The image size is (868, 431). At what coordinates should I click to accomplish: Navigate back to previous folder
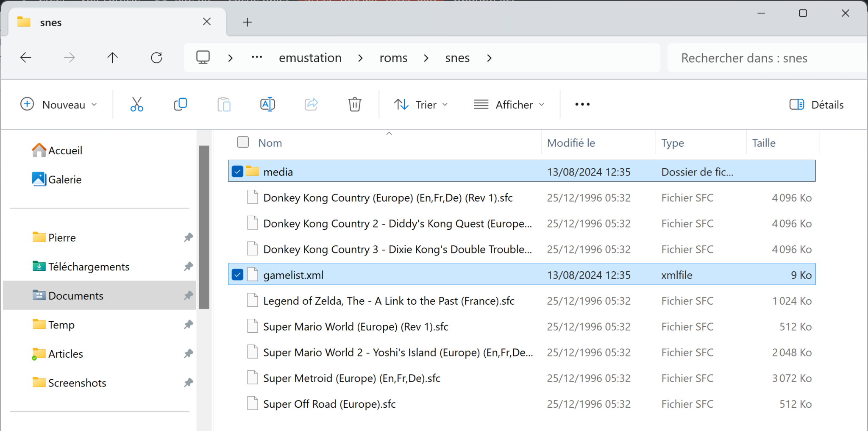[x=26, y=58]
